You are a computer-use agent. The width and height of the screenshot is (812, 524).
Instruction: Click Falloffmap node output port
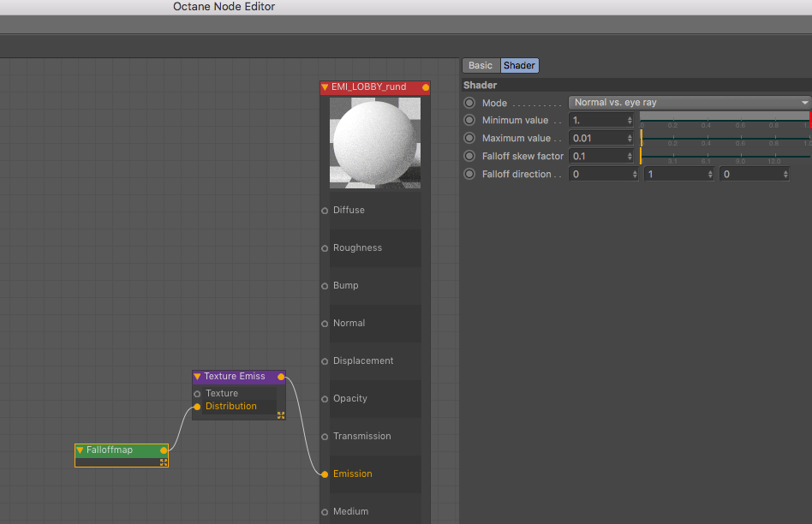click(x=164, y=450)
